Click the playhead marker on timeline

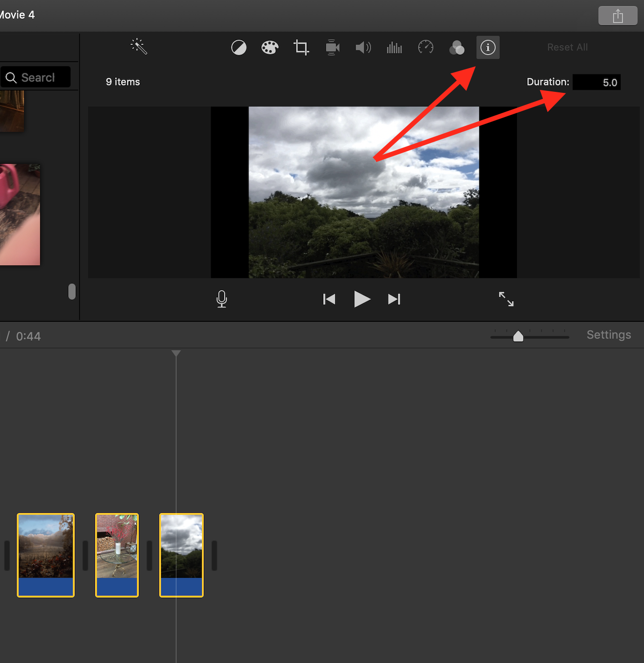point(176,353)
